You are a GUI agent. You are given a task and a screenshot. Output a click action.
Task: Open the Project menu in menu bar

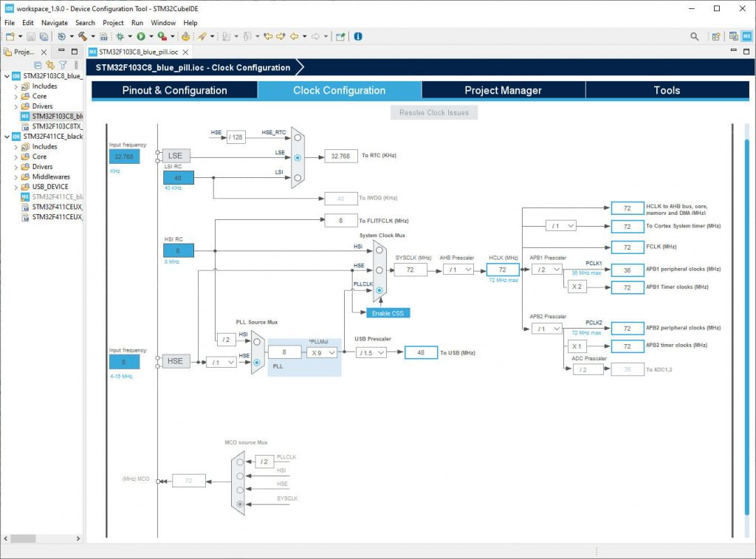[x=113, y=23]
